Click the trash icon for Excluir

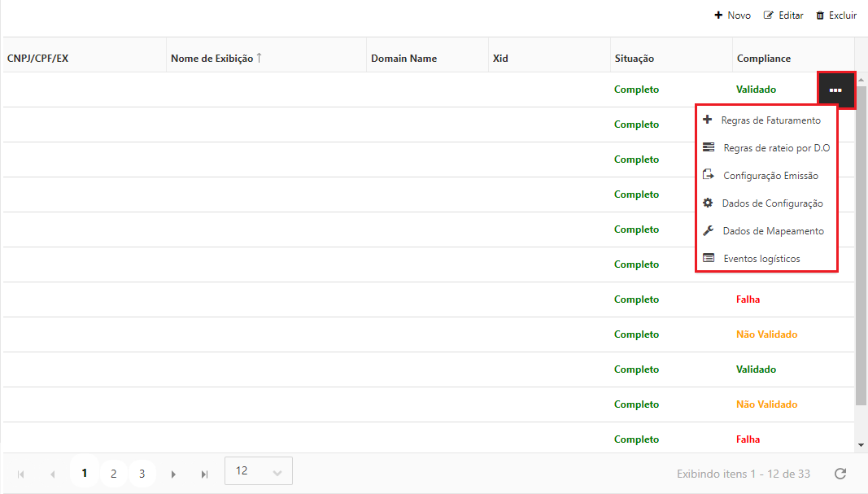pyautogui.click(x=820, y=15)
